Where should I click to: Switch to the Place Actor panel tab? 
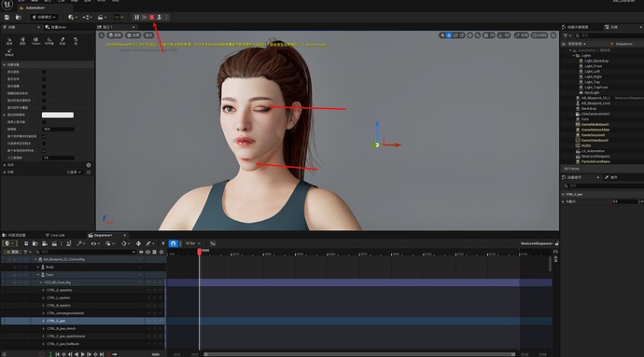pyautogui.click(x=56, y=27)
